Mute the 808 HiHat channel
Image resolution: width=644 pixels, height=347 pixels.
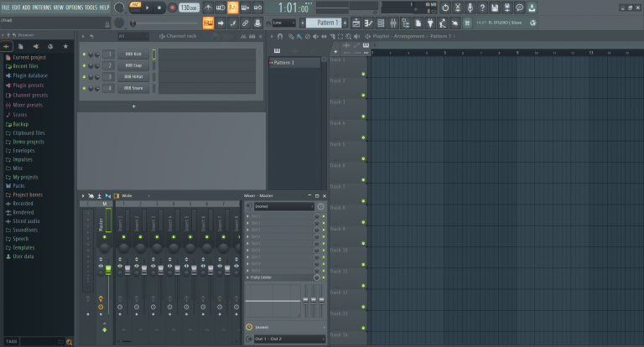(84, 77)
